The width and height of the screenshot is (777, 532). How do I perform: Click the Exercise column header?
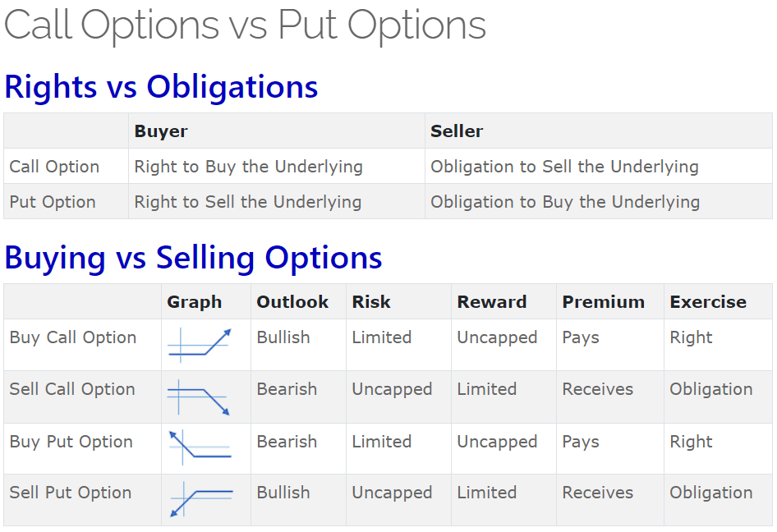[708, 302]
